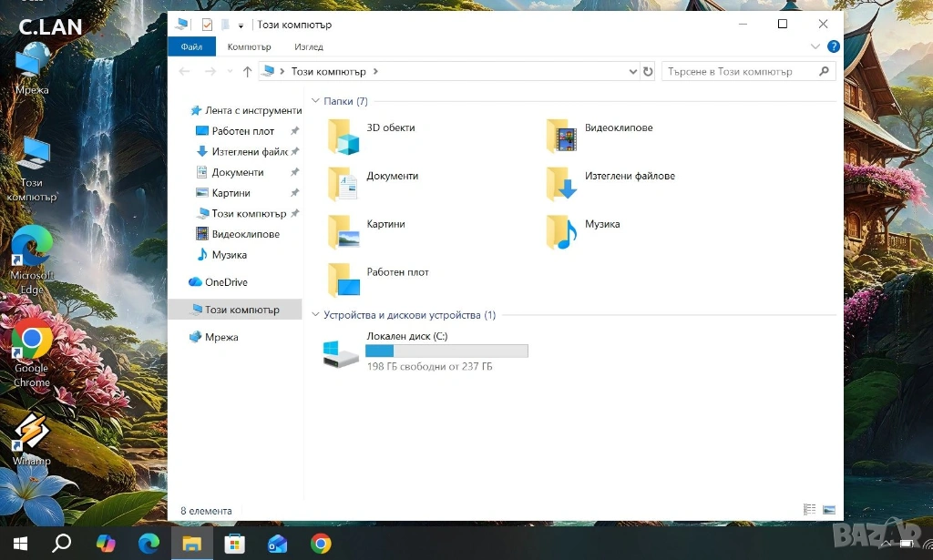Click the refresh button beside address bar
The height and width of the screenshot is (560, 933).
coord(648,72)
